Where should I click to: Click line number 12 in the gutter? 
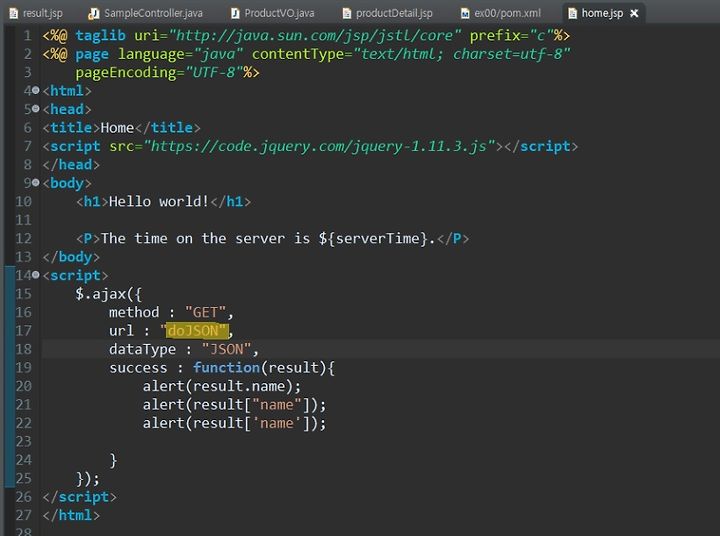tap(23, 238)
